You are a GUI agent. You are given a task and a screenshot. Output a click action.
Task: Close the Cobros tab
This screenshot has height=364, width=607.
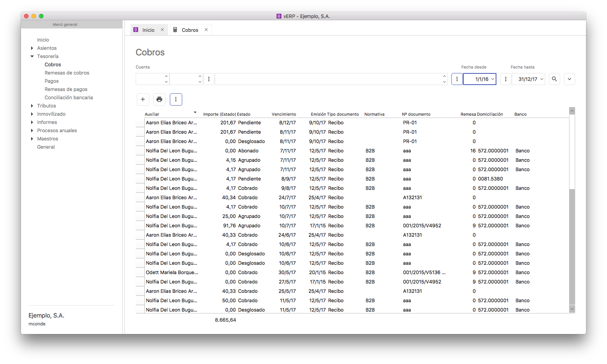pos(206,30)
